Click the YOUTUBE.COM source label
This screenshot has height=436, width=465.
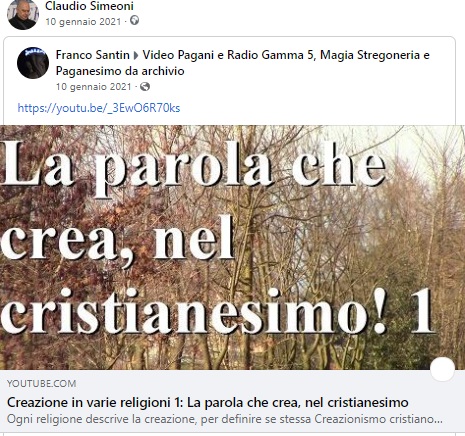click(x=41, y=384)
